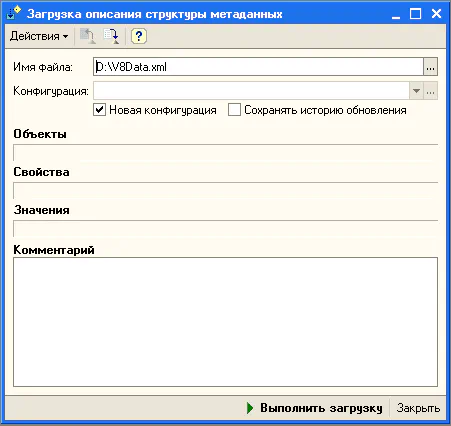Click inside the Комментарий text area
This screenshot has height=426, width=451.
[225, 322]
